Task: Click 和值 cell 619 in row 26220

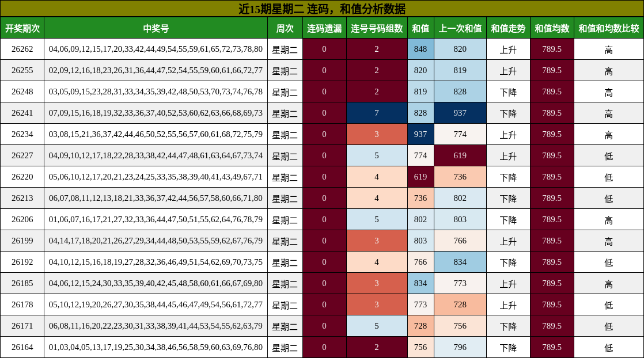Action: coord(421,177)
